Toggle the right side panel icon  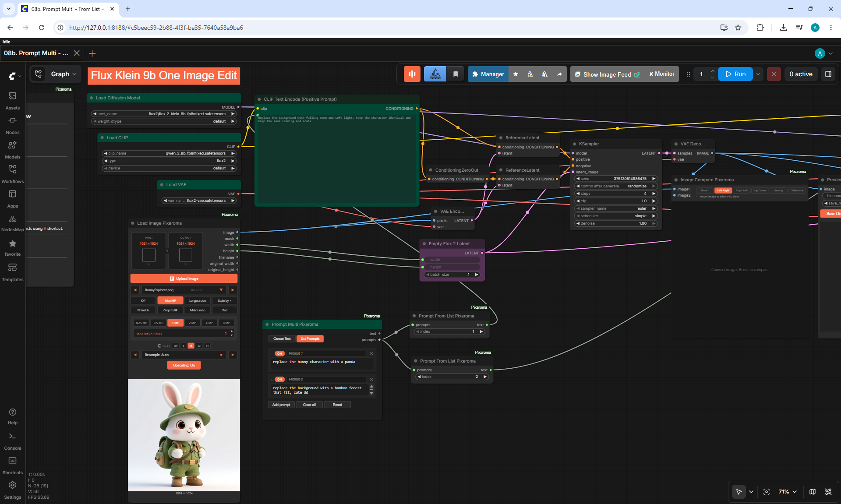(828, 74)
